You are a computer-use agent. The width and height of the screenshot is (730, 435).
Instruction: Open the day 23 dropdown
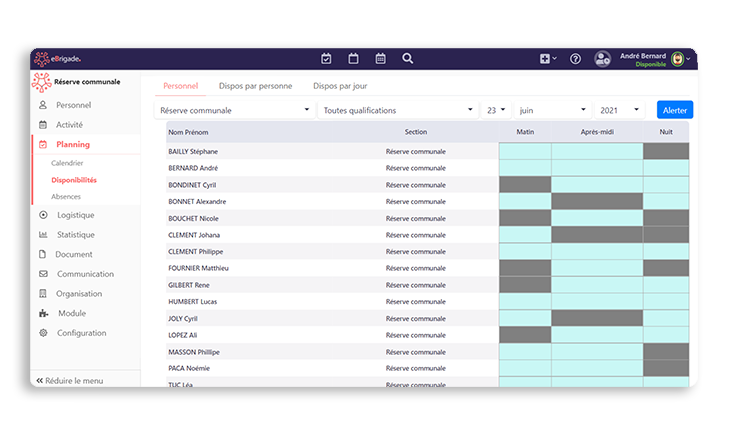(x=496, y=110)
